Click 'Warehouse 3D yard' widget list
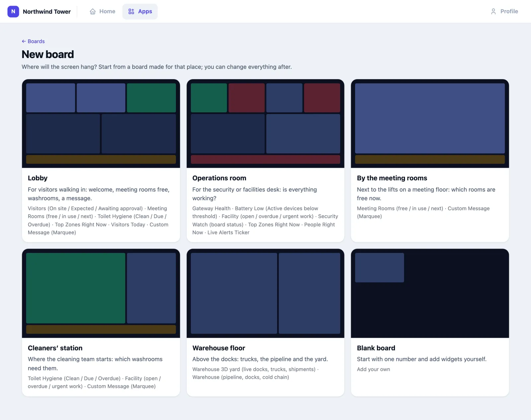This screenshot has width=531, height=420. [256, 373]
